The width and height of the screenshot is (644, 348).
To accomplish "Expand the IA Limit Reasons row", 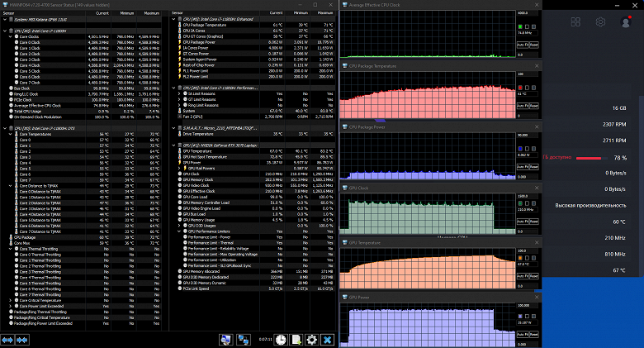I will point(180,93).
